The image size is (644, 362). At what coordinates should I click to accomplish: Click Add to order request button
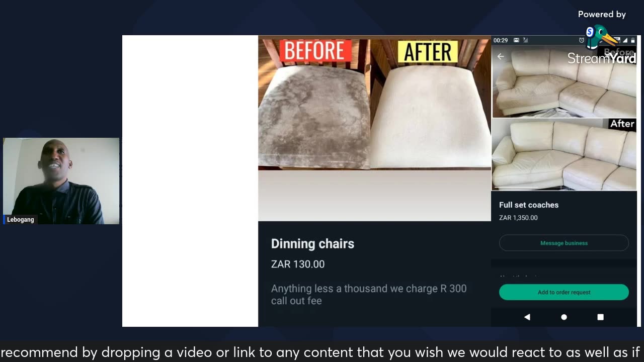[x=564, y=292]
